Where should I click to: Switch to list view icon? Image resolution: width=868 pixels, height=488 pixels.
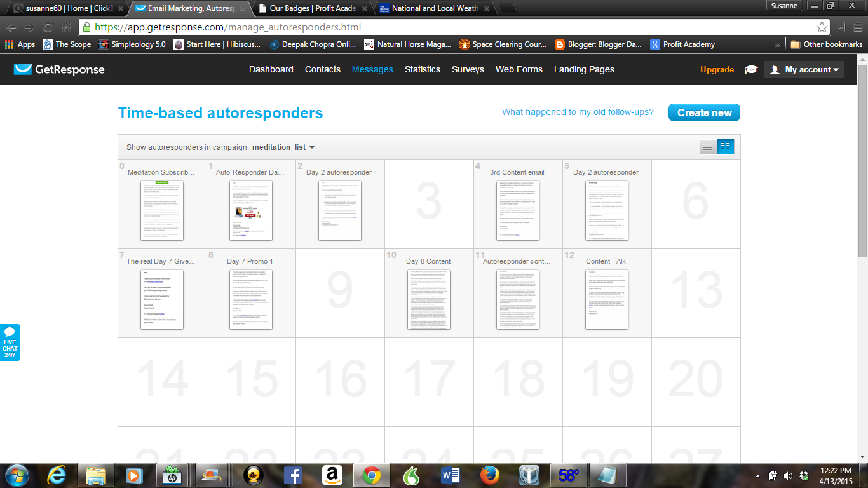(x=708, y=147)
